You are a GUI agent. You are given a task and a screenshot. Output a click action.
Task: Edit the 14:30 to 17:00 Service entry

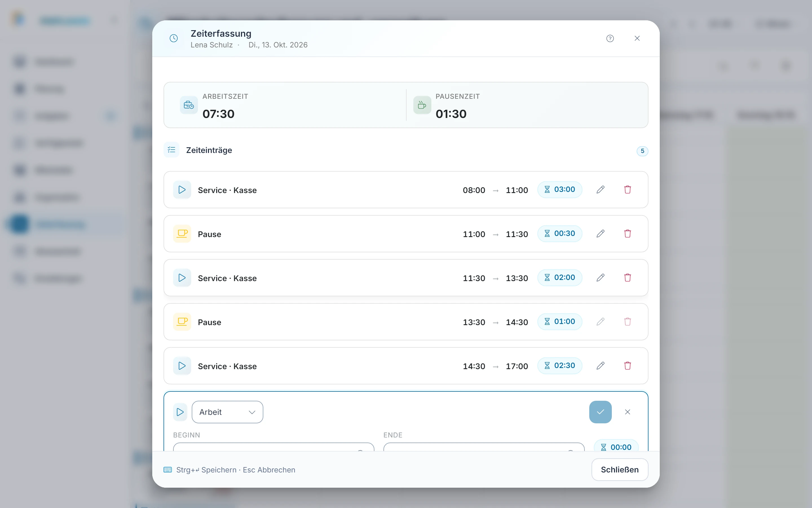click(601, 365)
